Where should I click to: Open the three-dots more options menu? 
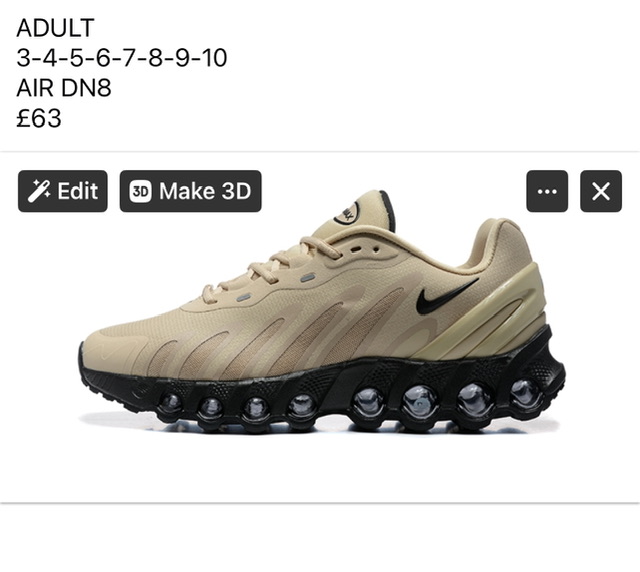pos(547,191)
